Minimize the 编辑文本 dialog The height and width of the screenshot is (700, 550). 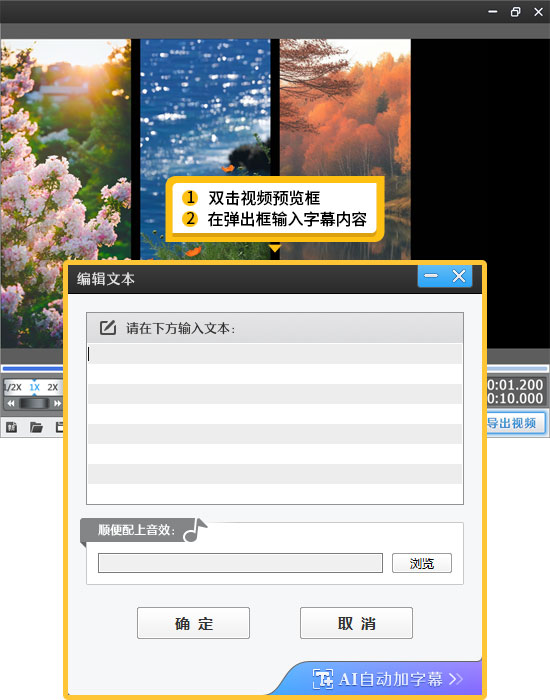pos(431,276)
